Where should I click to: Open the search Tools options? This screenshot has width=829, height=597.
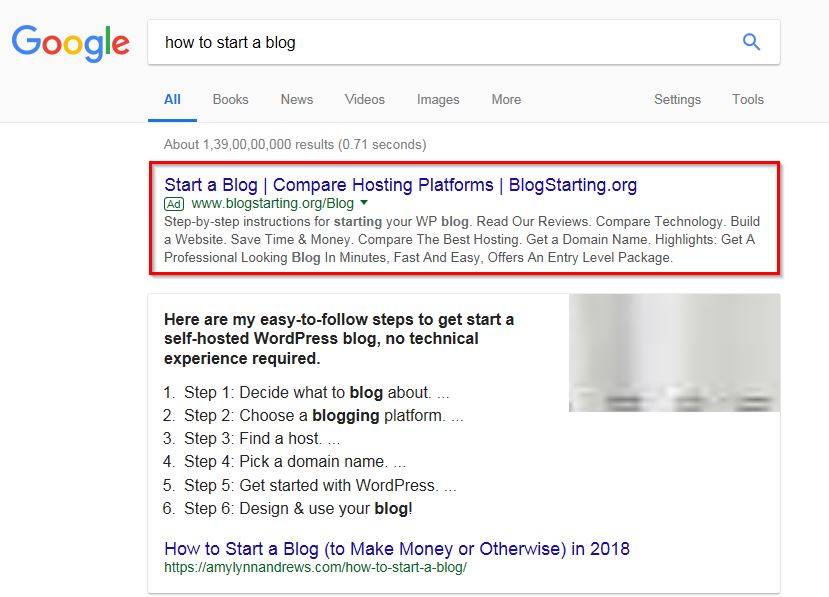(x=748, y=99)
